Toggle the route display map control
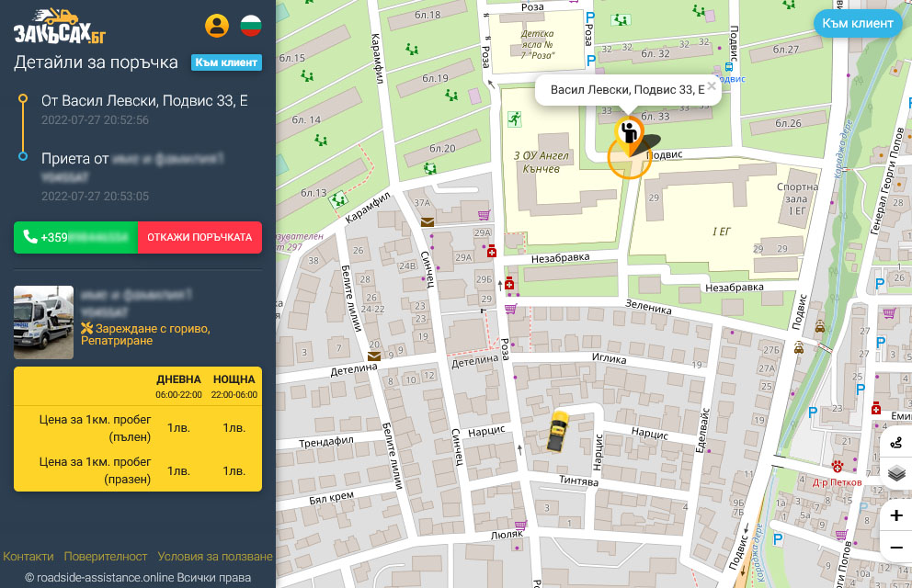 tap(896, 442)
